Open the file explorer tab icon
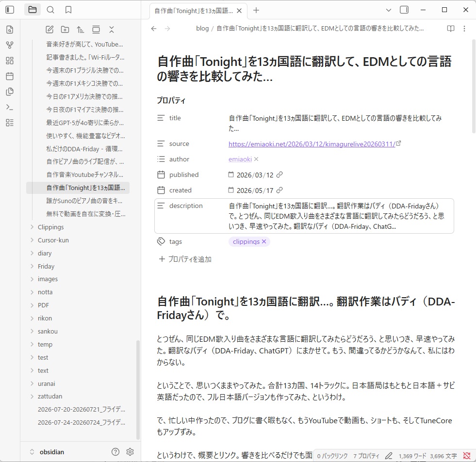 (x=33, y=10)
